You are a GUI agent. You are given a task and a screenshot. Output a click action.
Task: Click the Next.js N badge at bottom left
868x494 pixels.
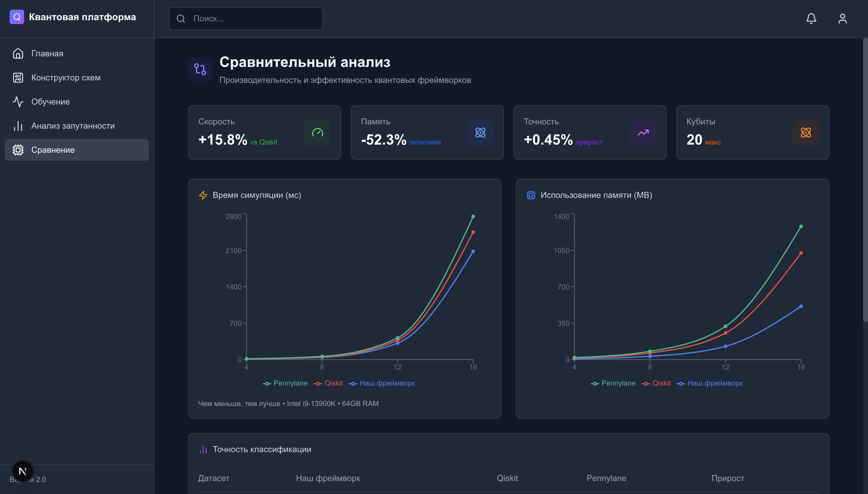click(x=23, y=471)
